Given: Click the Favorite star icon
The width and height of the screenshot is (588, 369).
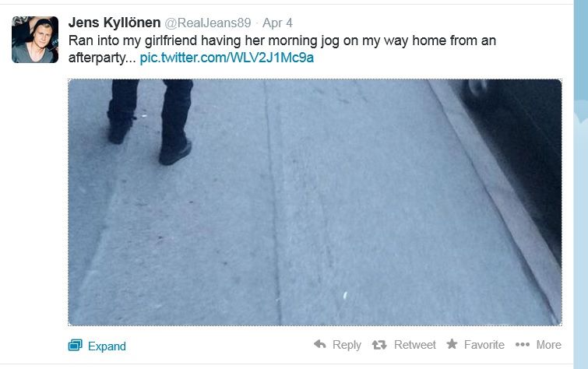Looking at the screenshot, I should (x=452, y=344).
